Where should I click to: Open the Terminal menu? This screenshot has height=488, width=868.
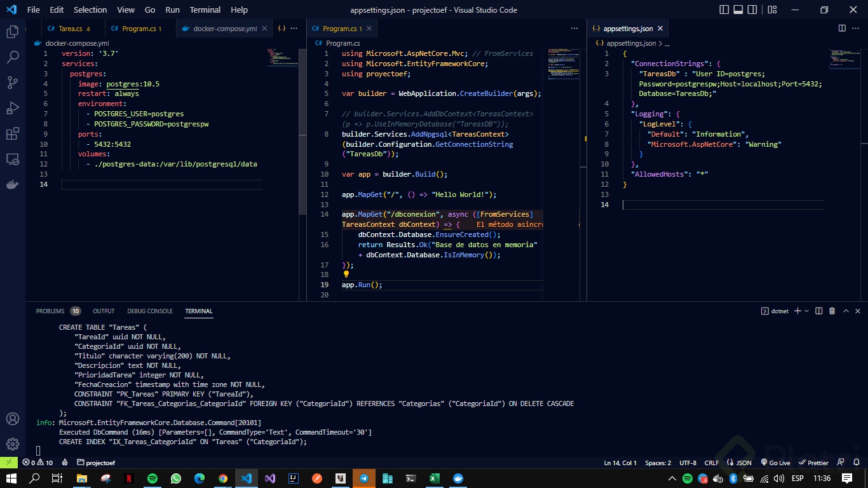click(x=205, y=10)
